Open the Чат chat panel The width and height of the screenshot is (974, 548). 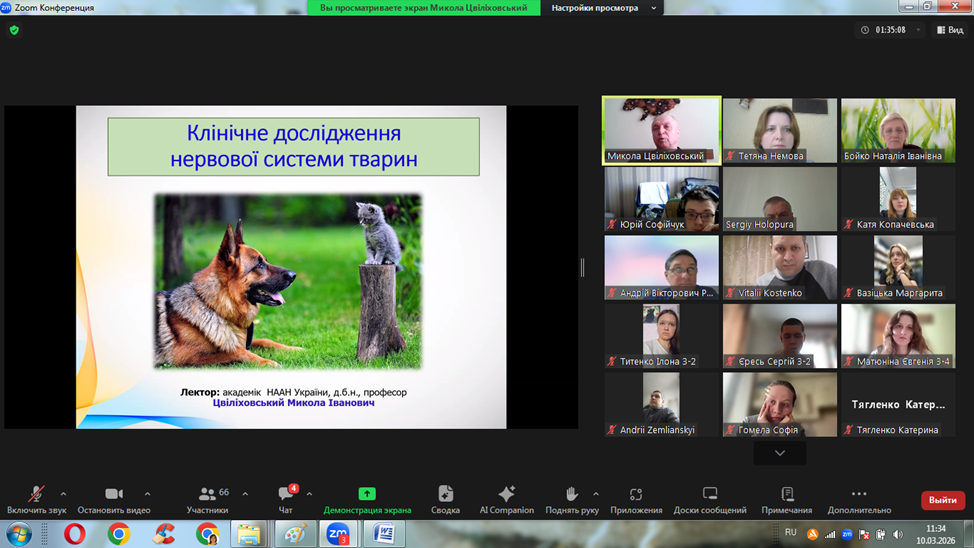(285, 499)
